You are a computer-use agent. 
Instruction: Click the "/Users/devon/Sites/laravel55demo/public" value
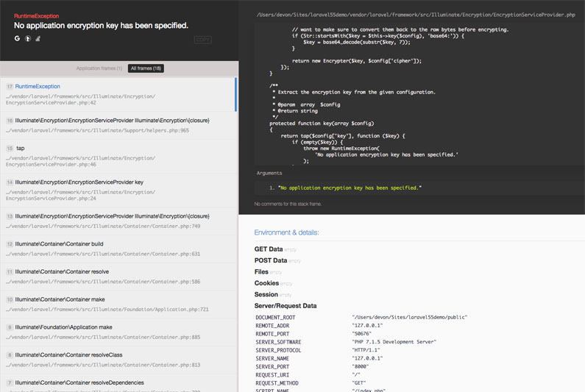point(410,318)
